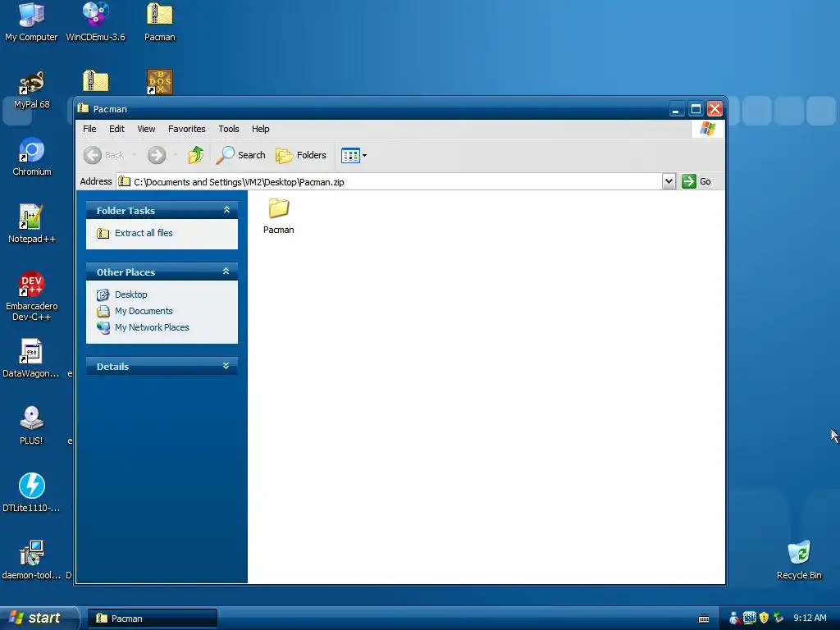Select the Notepad++ desktop shortcut
The height and width of the screenshot is (630, 840).
32,224
